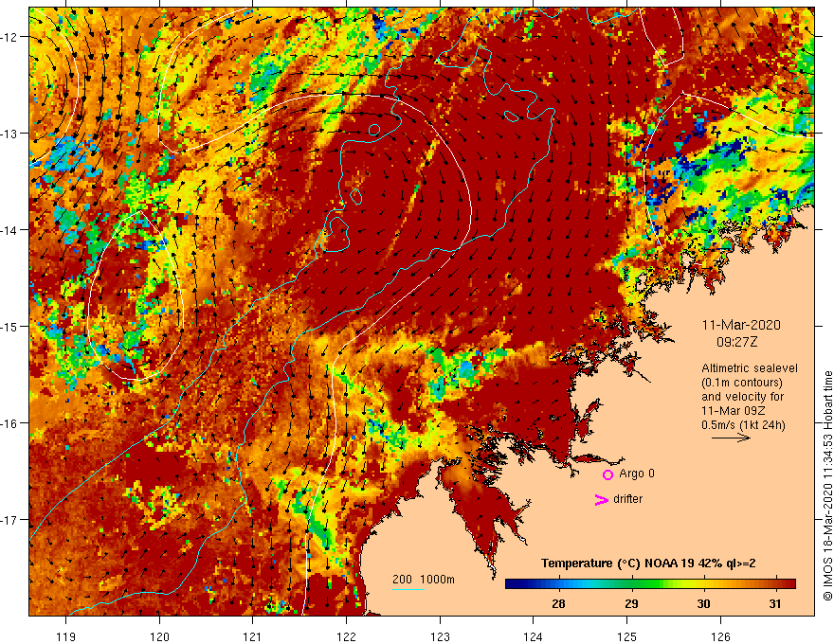Image resolution: width=834 pixels, height=644 pixels.
Task: Click longitude label 124
Action: point(534,636)
